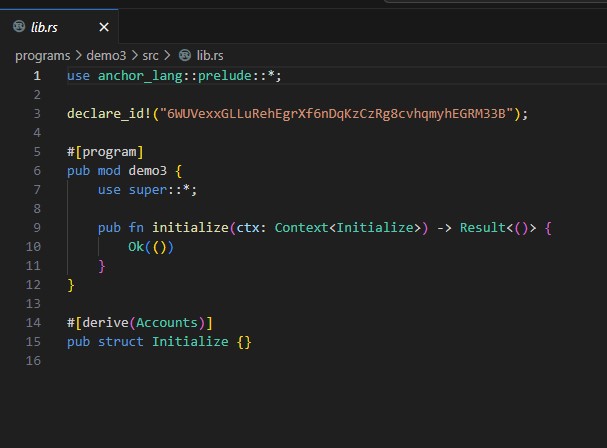Screen dimensions: 607x448
Task: Click 'fn' keyword on line 9
Action: (x=136, y=228)
